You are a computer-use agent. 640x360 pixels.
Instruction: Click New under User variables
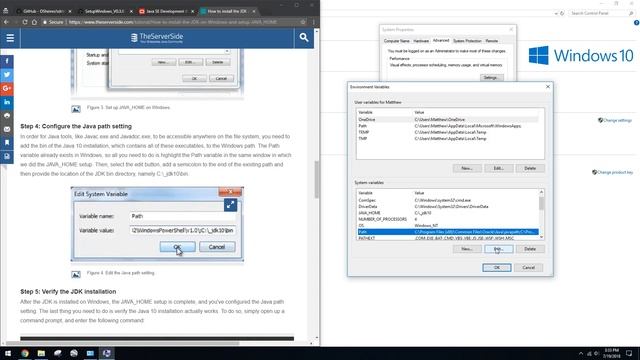[x=467, y=168]
